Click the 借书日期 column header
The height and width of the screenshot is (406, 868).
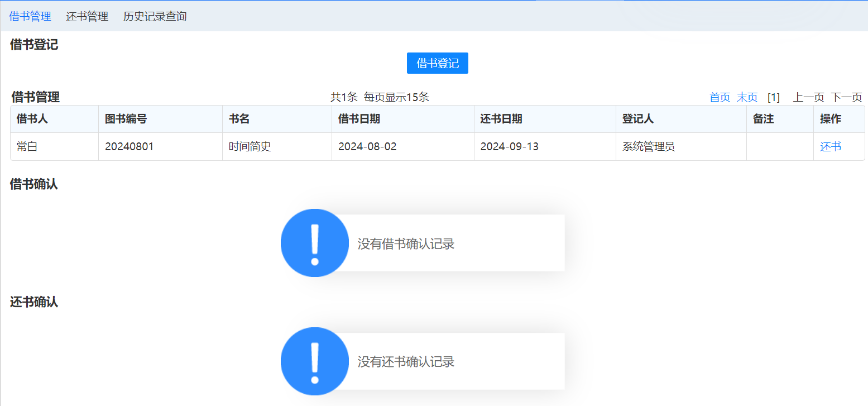(x=359, y=119)
